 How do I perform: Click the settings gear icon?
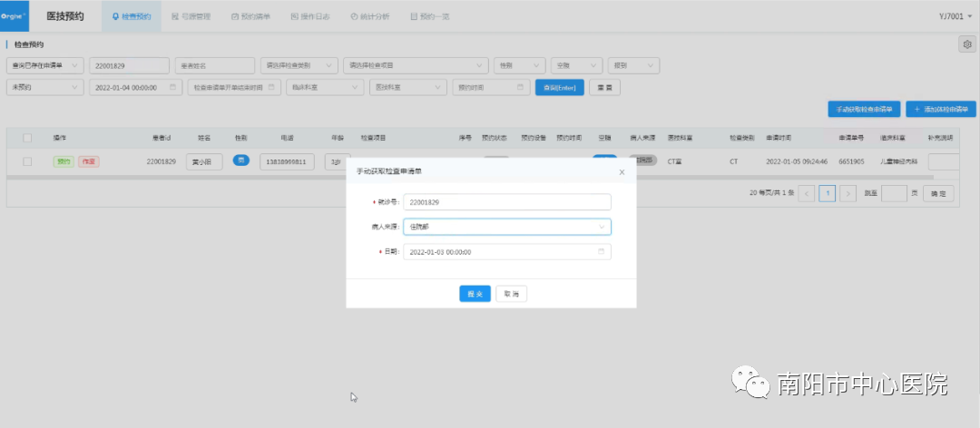[966, 44]
